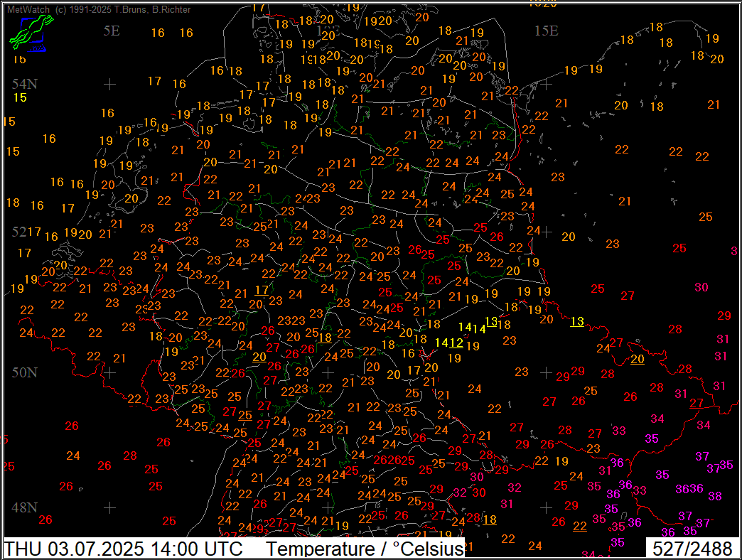Click the Temperature / °Celsius label

click(365, 549)
